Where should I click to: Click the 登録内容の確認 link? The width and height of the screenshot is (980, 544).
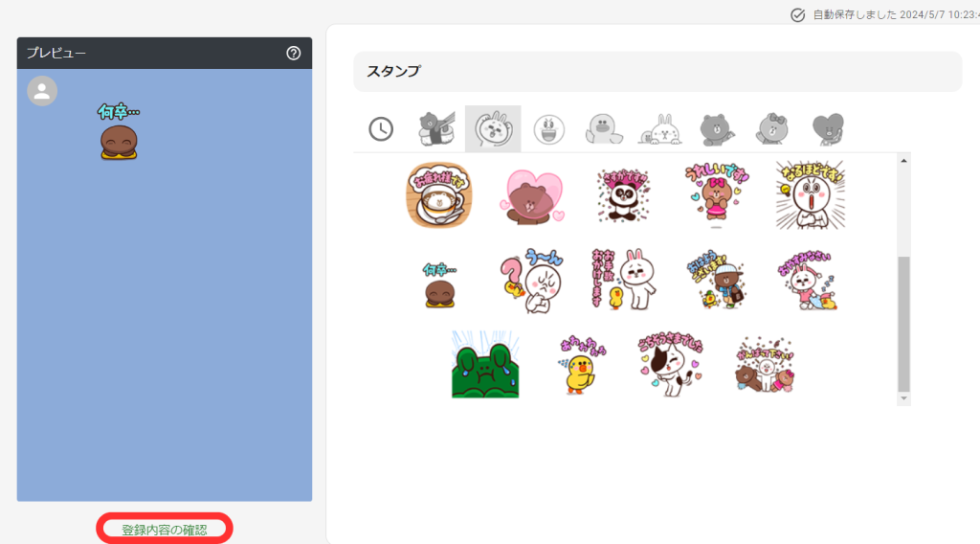165,530
